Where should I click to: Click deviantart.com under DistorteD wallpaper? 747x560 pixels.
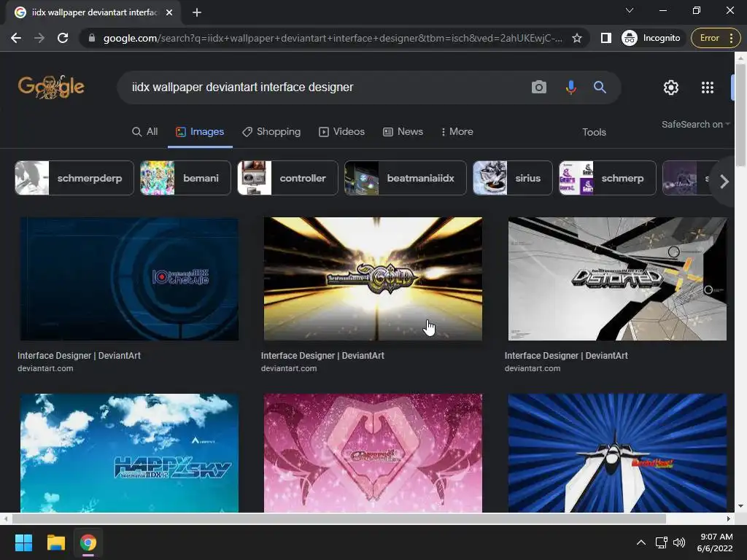click(x=532, y=368)
